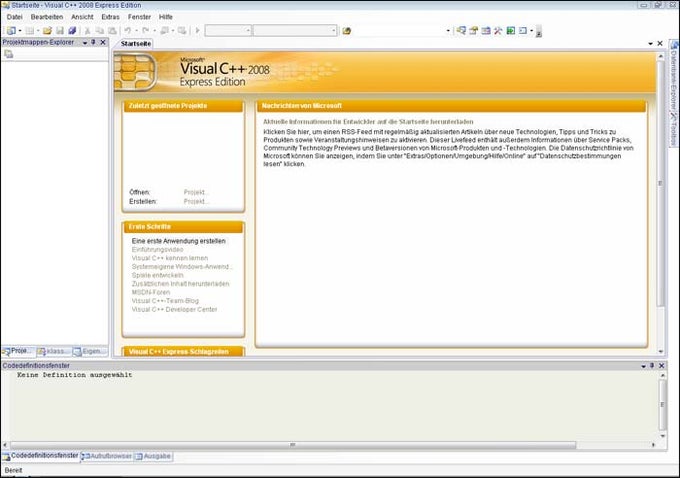680x478 pixels.
Task: Open 'Visual C++ kennen lernen' link
Action: pos(170,258)
